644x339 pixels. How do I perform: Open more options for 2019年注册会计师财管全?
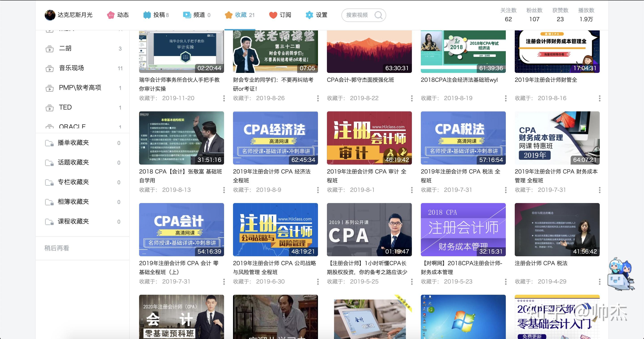tap(600, 98)
